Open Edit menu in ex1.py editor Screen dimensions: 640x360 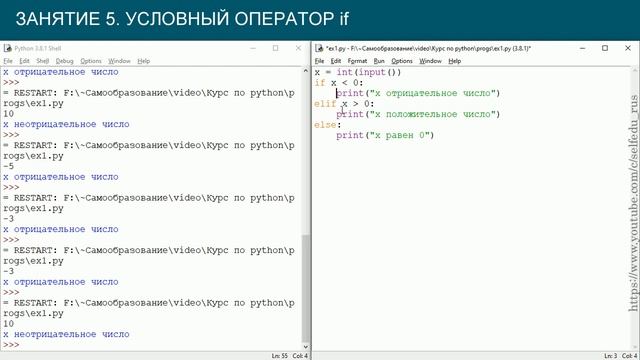(x=336, y=61)
